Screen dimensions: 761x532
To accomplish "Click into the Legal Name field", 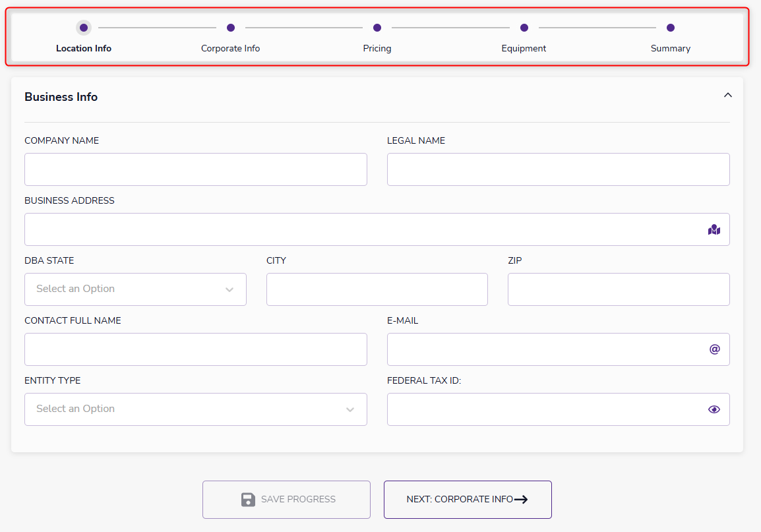I will (558, 169).
